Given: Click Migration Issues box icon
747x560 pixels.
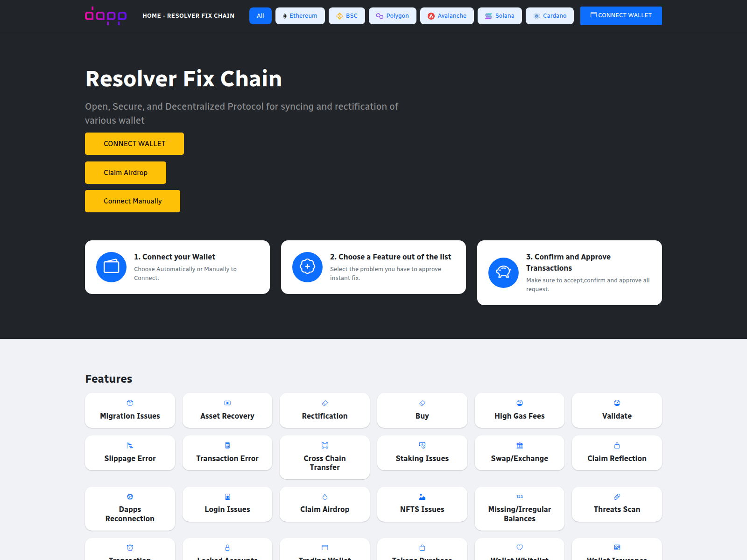Looking at the screenshot, I should tap(130, 403).
